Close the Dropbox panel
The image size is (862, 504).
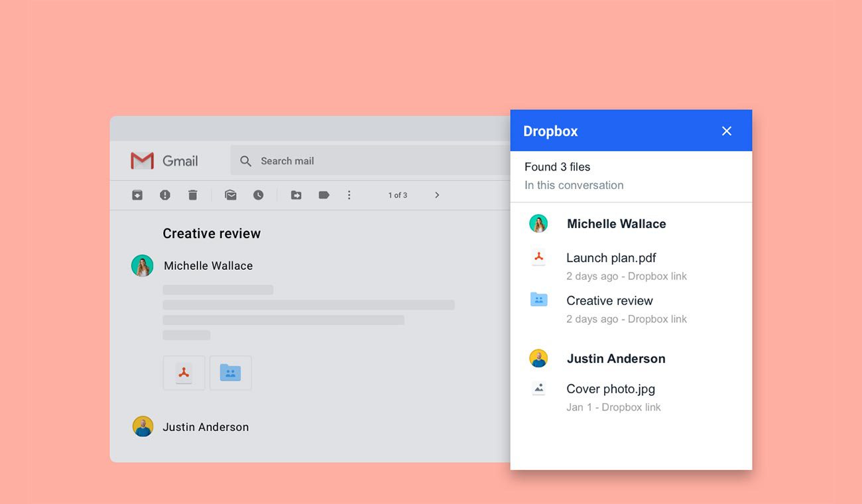pos(727,131)
